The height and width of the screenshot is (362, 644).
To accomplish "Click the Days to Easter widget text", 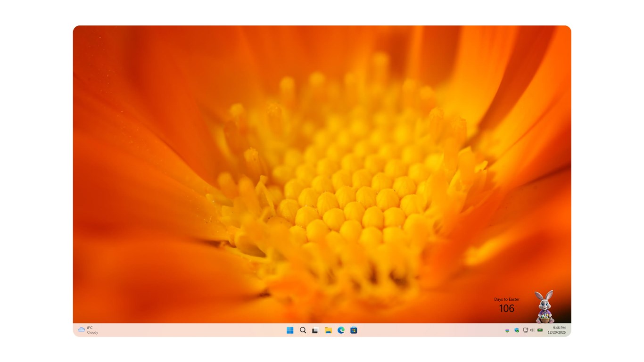I will 506,299.
